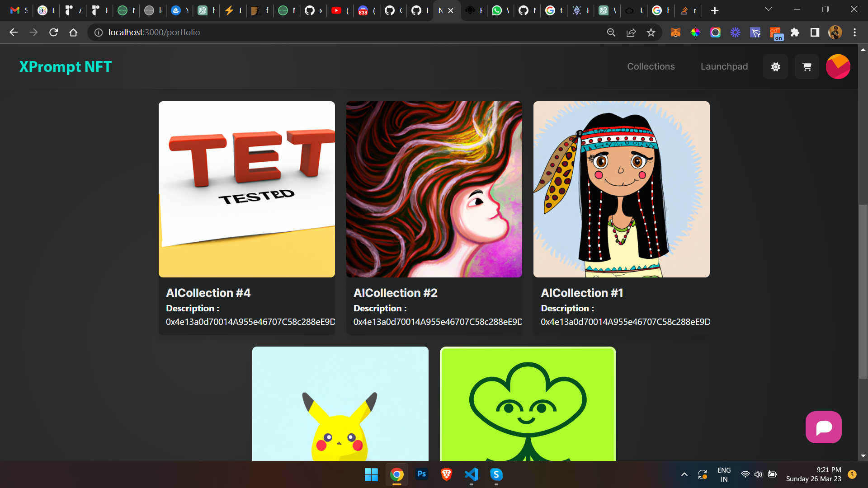Screen dimensions: 868x488
Task: Open the notification badge showing 3
Action: [x=852, y=474]
